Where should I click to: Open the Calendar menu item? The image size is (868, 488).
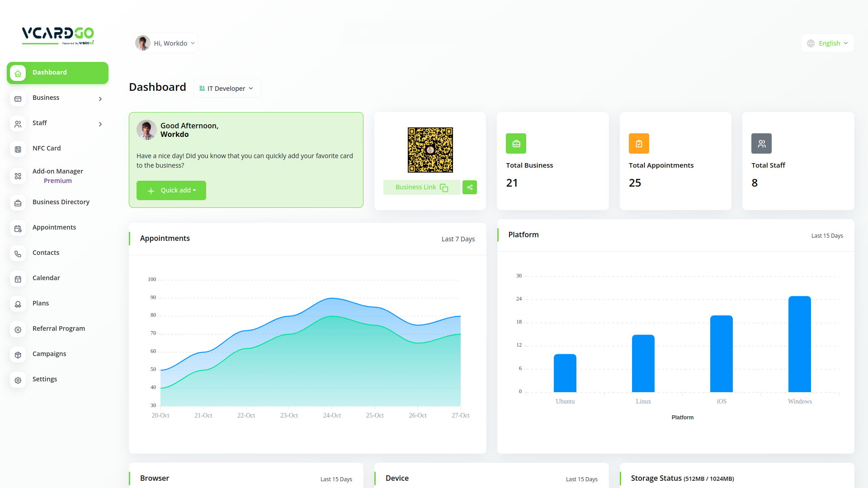[x=46, y=278]
